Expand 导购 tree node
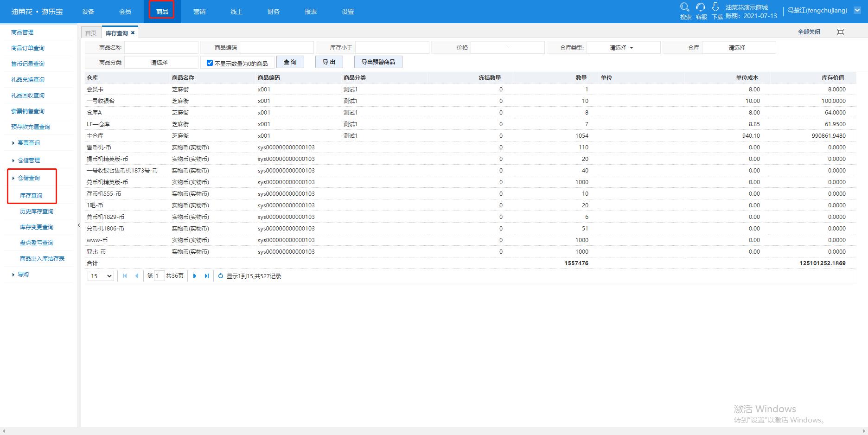 point(13,275)
